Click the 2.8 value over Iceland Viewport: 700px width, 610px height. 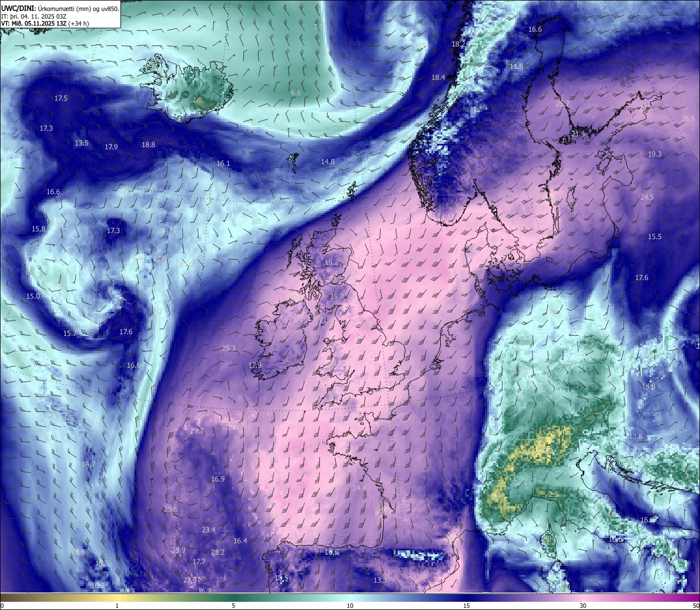click(x=197, y=100)
